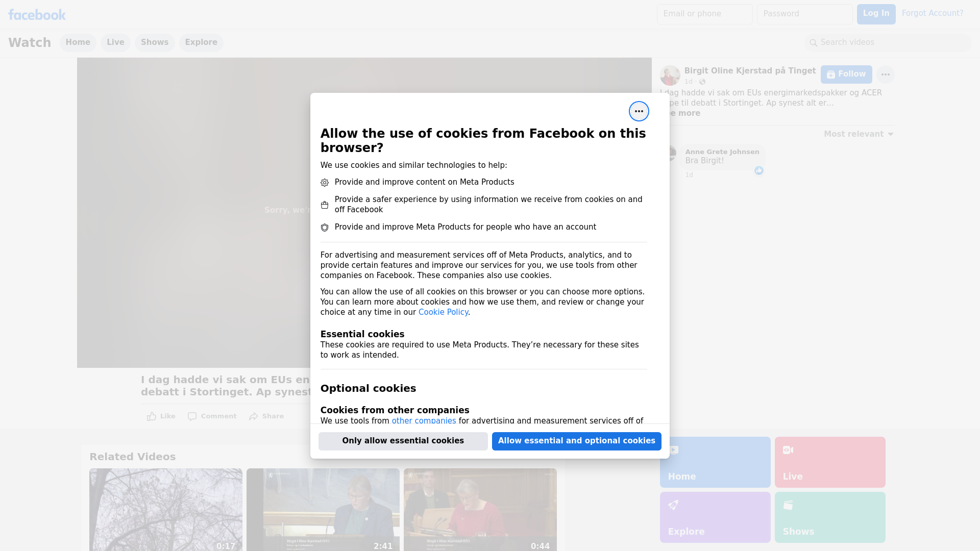Click the Essential cookies heading
Viewport: 980px width, 551px height.
(x=362, y=334)
